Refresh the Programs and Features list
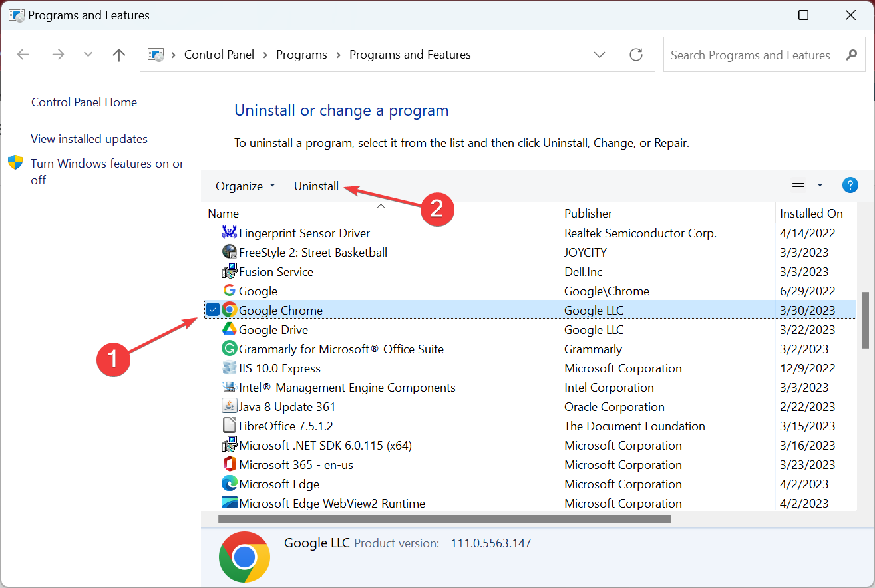Viewport: 875px width, 588px height. click(636, 55)
